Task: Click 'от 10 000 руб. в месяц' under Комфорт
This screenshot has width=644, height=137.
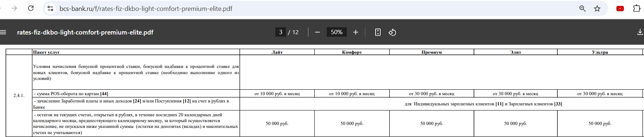Action: tap(352, 94)
